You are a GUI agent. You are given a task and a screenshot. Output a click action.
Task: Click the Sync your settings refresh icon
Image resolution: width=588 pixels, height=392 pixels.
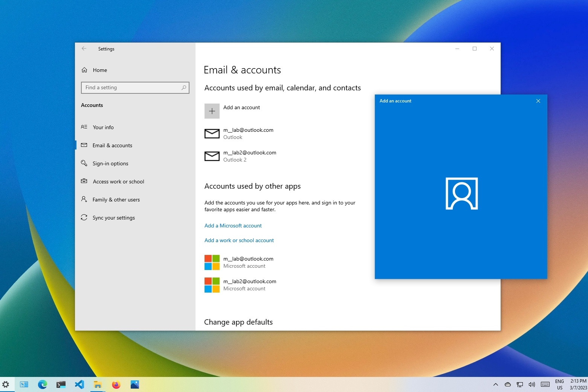(84, 218)
